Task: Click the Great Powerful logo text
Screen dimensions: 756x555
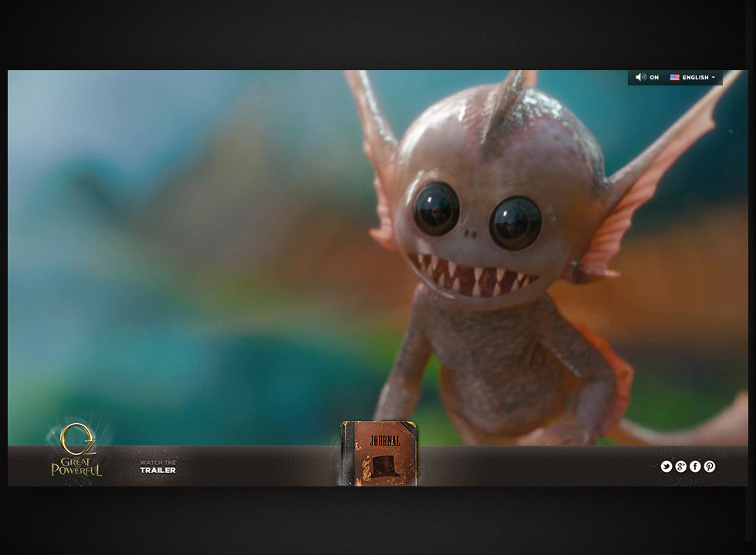Action: click(x=76, y=465)
